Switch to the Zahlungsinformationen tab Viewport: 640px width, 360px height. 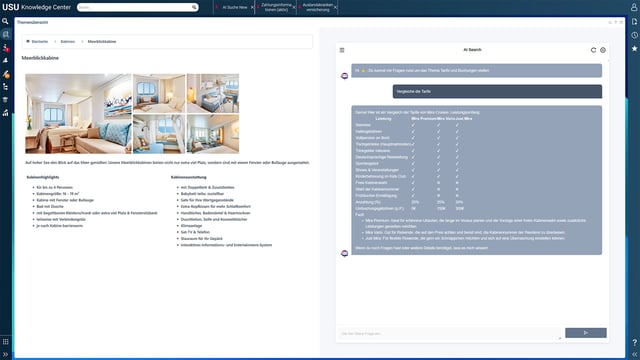point(276,7)
